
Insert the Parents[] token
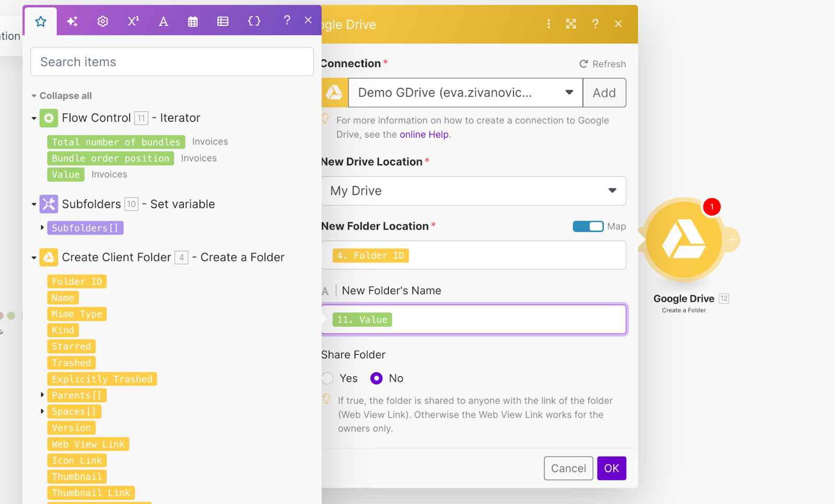point(77,395)
